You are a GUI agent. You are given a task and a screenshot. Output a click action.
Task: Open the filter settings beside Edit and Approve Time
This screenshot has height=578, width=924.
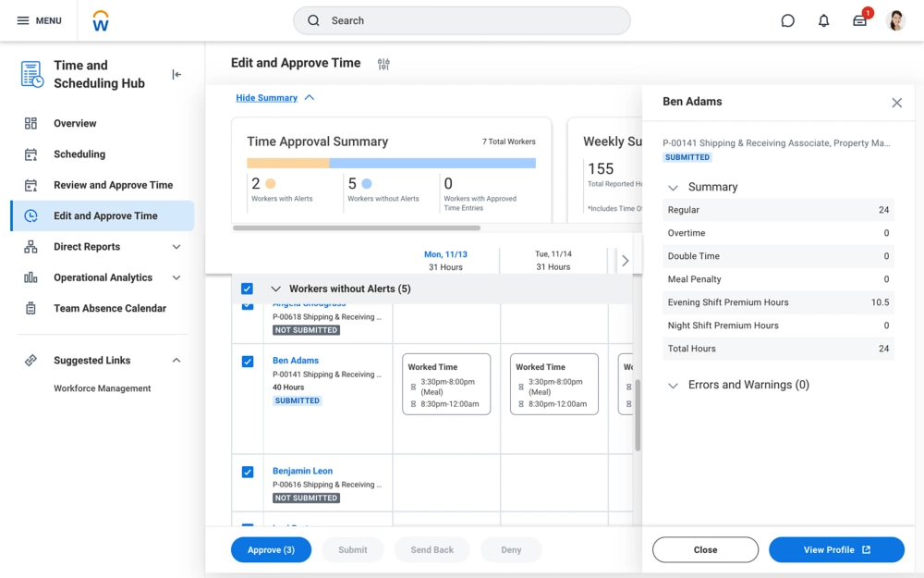pos(383,64)
